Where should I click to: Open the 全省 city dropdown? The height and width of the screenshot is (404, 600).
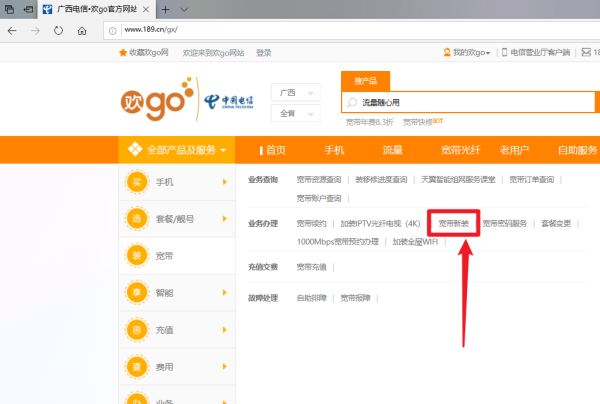click(x=294, y=114)
